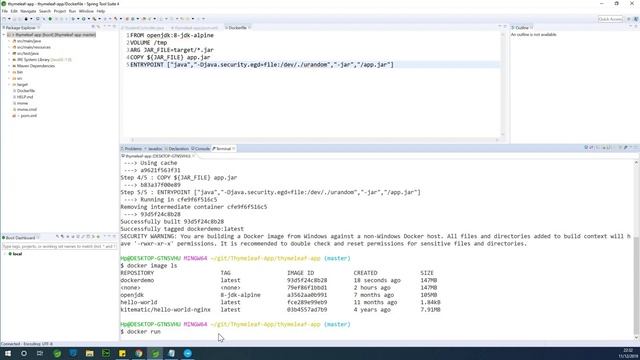This screenshot has height=360, width=640.
Task: Toggle Link with Editor in Package Explorer
Action: [98, 27]
